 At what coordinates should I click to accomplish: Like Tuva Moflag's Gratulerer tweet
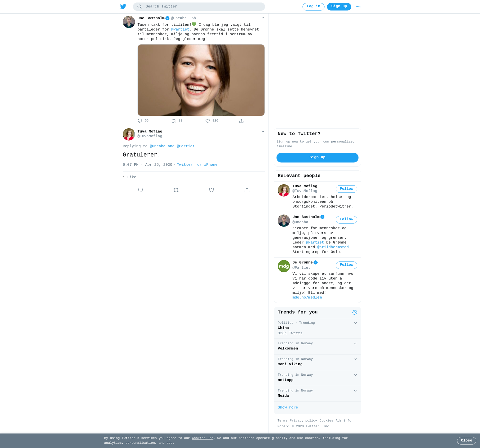[211, 190]
